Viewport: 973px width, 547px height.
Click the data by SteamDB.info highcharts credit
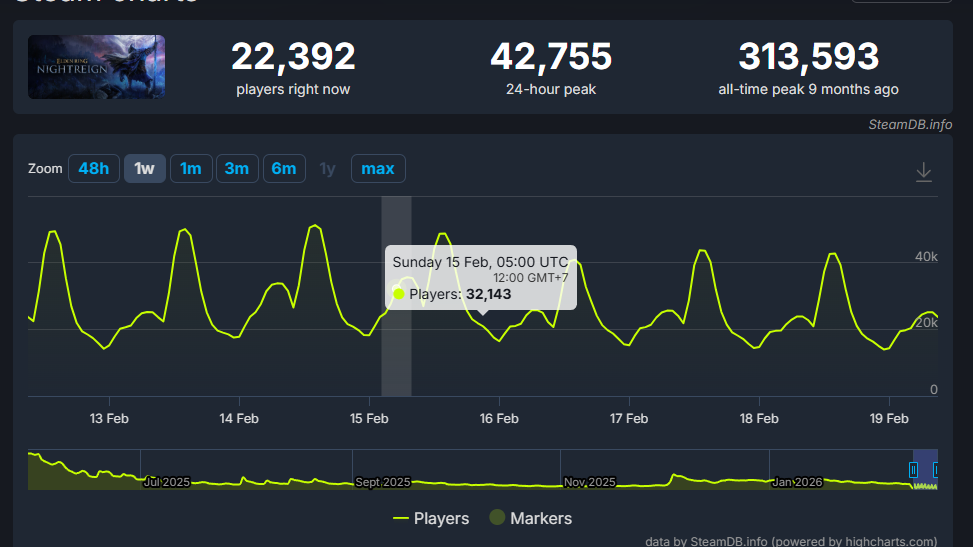791,541
